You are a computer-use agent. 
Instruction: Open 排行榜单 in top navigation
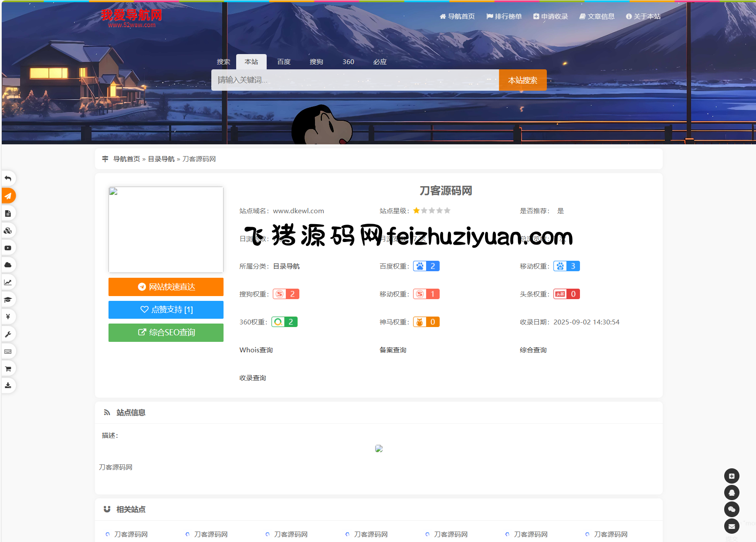504,17
